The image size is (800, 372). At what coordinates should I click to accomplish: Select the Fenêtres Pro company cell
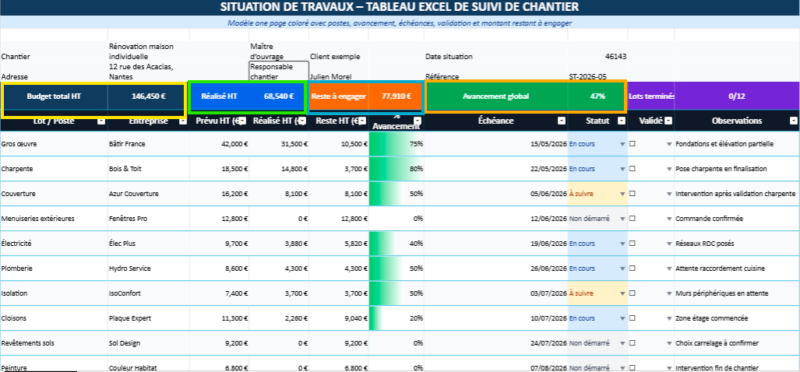(x=148, y=218)
